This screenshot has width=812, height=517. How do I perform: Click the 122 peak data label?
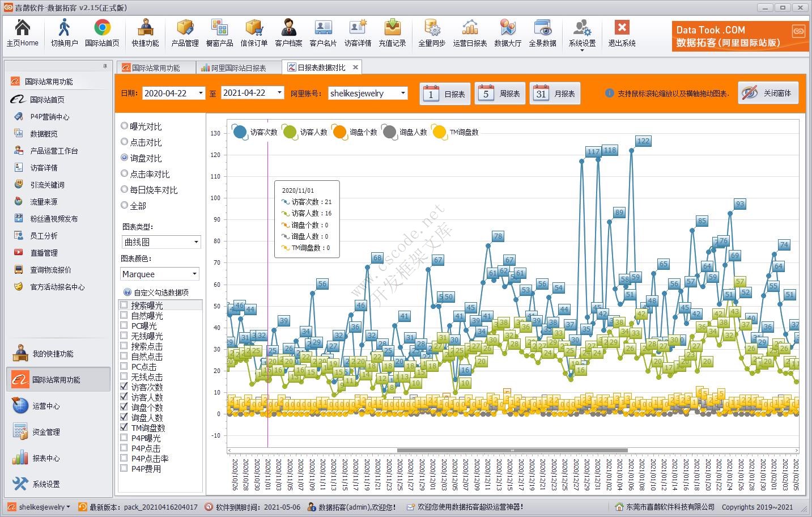tap(643, 141)
